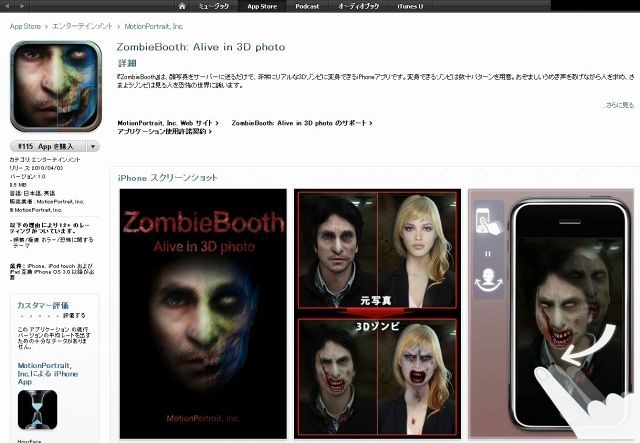Click the ZombieBooth: Alive in 3D photo title

pos(201,47)
